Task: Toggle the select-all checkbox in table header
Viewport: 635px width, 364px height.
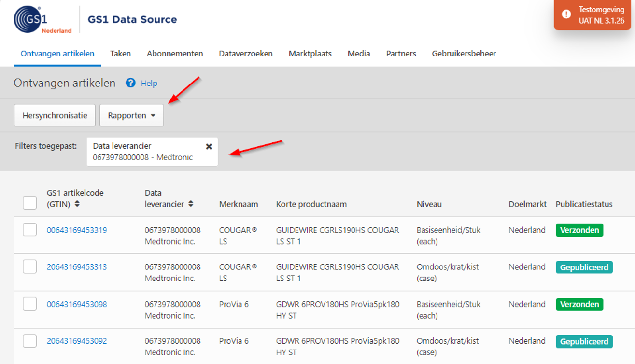Action: tap(30, 203)
